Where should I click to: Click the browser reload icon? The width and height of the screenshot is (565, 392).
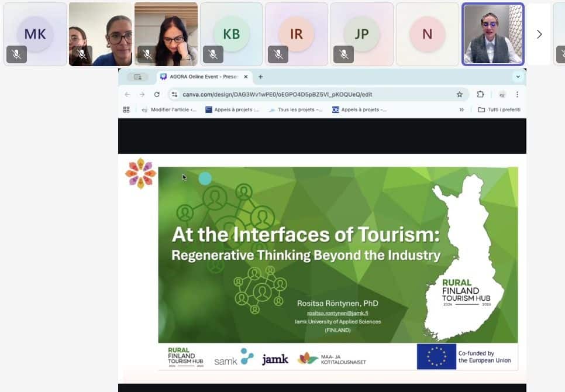tap(157, 94)
